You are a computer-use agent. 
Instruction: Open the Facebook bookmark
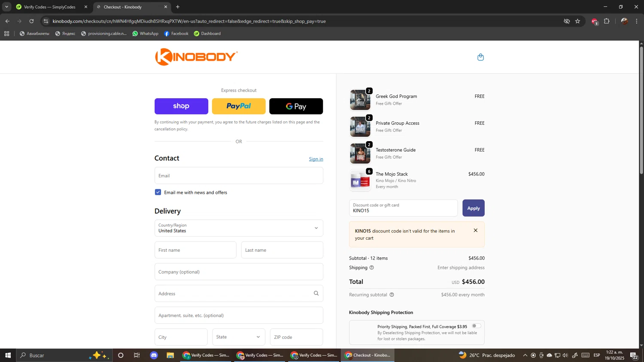pos(176,33)
